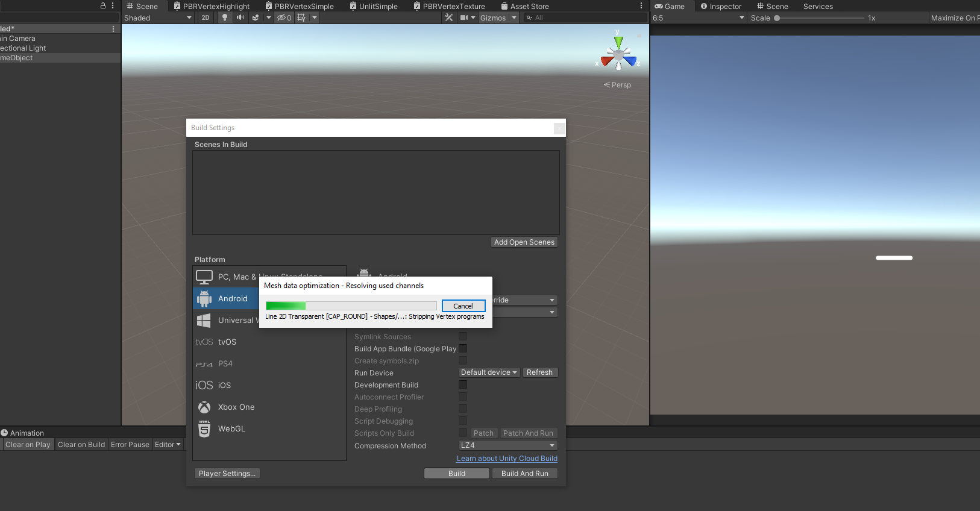This screenshot has width=980, height=511.
Task: Refresh the run device list
Action: click(540, 372)
